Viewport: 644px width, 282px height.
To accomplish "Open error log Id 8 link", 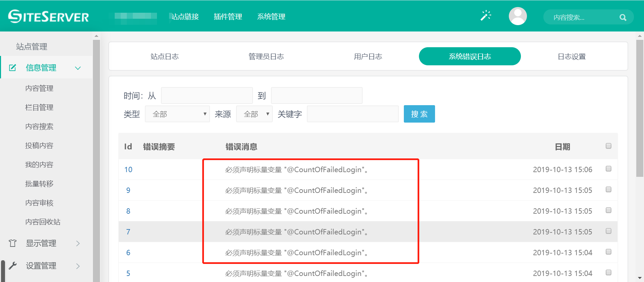I will point(128,211).
